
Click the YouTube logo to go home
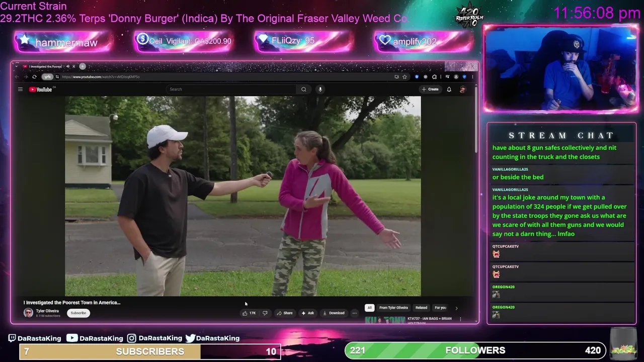tap(41, 89)
